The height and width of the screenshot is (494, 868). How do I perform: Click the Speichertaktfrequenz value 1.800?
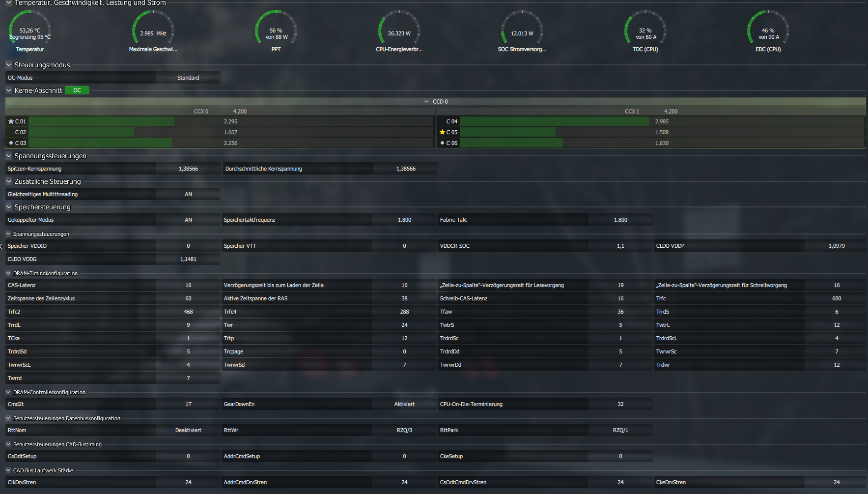pyautogui.click(x=404, y=220)
